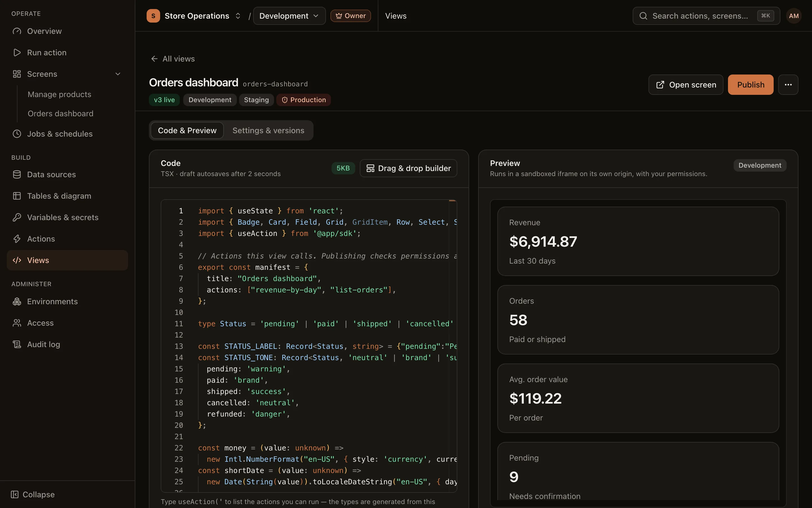812x508 pixels.
Task: Open Jobs & schedules clock icon
Action: coord(17,134)
